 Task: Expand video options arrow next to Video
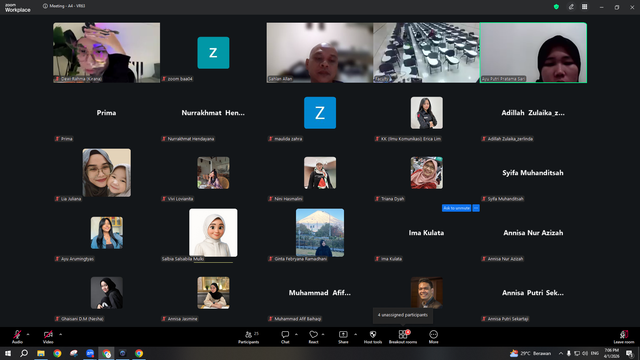[60, 334]
